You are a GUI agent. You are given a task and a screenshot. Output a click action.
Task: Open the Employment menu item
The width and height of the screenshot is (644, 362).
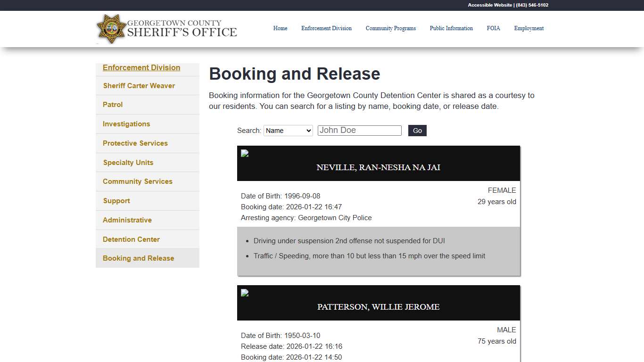[x=528, y=28]
